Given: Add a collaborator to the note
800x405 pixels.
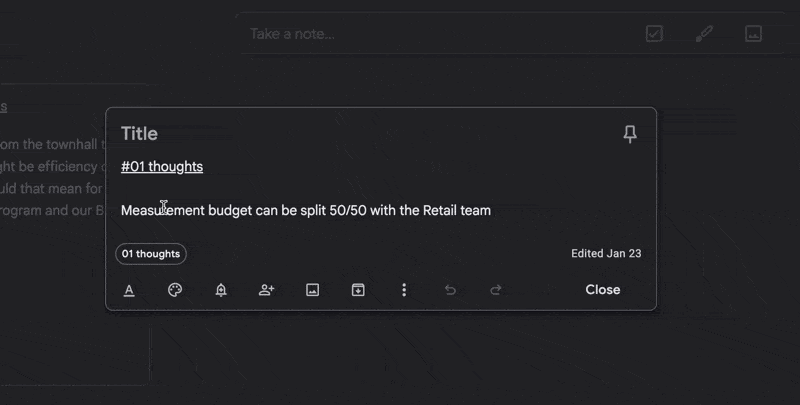Looking at the screenshot, I should click(266, 290).
